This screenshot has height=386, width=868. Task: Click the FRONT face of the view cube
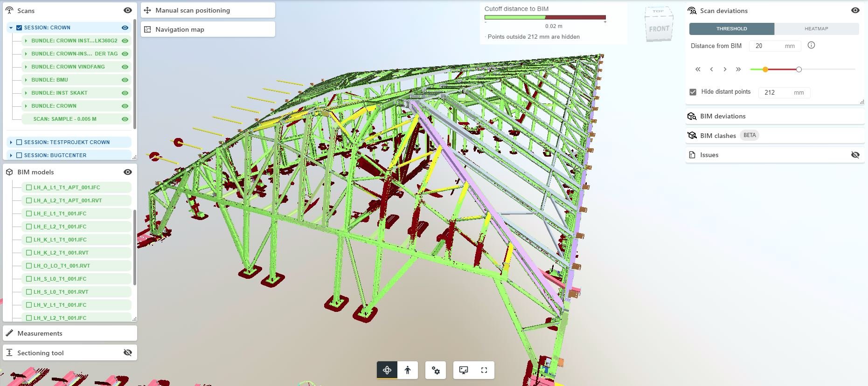coord(659,29)
